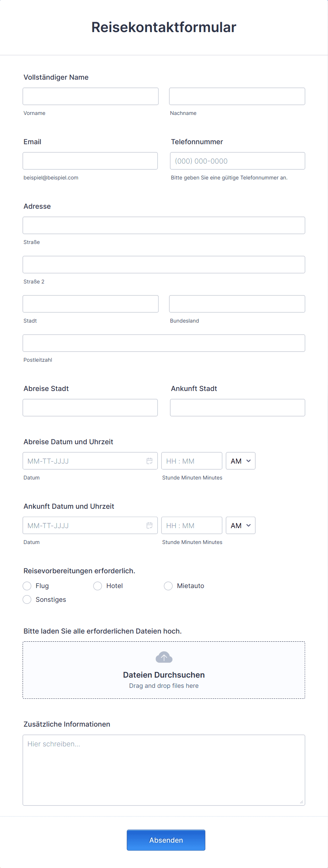Open the AM/PM dropdown for Ankunft Uhrzeit
328x868 pixels.
pyautogui.click(x=240, y=525)
